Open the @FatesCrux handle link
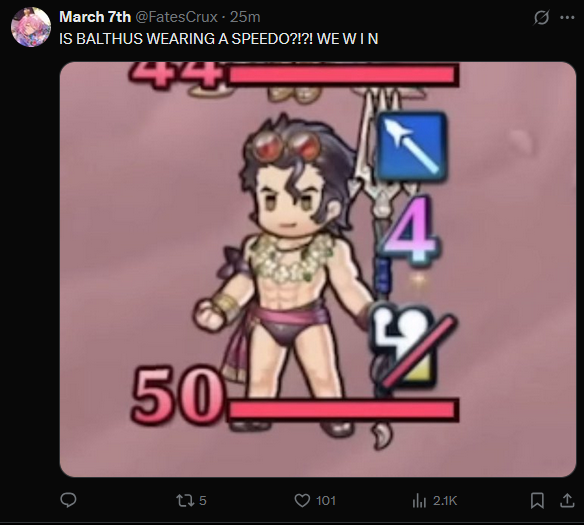 coord(176,17)
